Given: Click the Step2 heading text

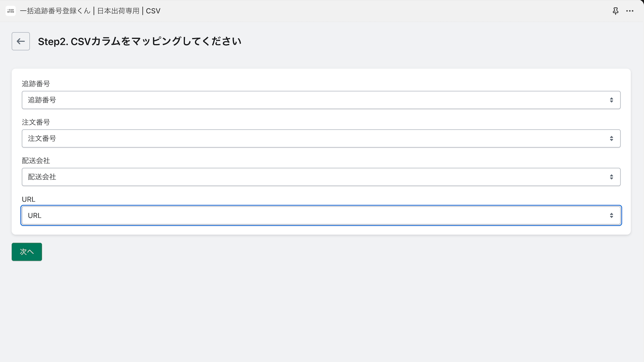Looking at the screenshot, I should [x=139, y=41].
